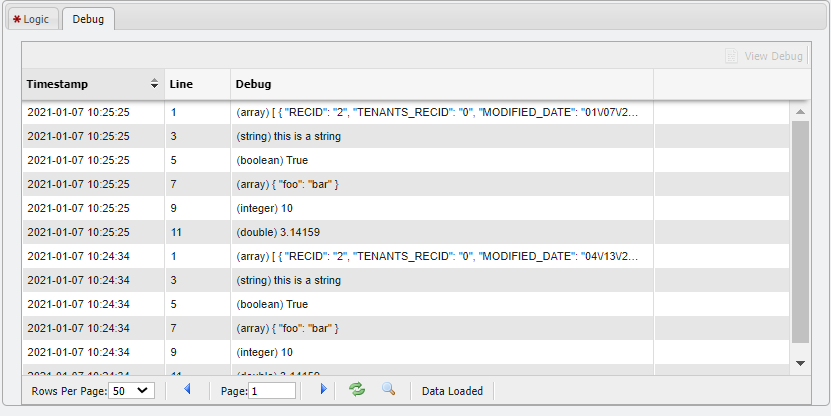Open the Rows Per Page dropdown
Screen dimensions: 831x416
(131, 390)
